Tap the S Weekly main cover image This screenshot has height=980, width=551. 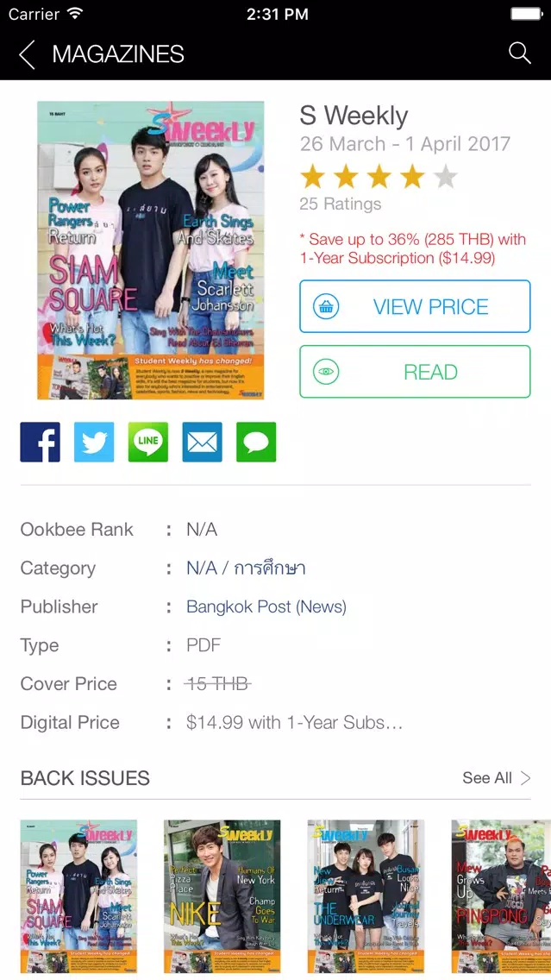pyautogui.click(x=151, y=250)
